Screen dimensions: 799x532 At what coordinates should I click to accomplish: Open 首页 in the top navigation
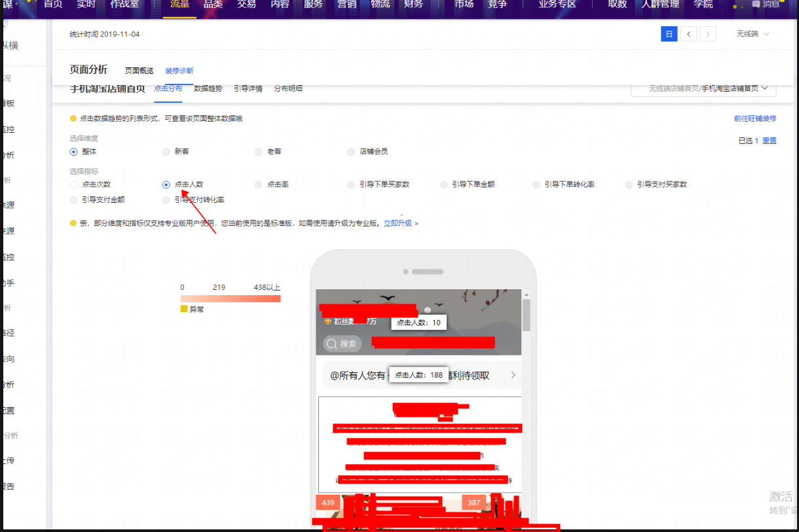(54, 5)
